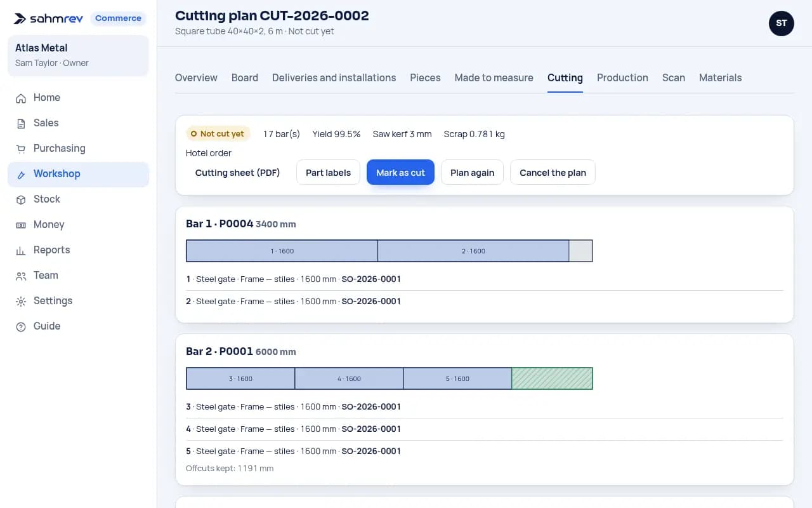The image size is (812, 508).
Task: Click the Plan again button
Action: coord(472,172)
